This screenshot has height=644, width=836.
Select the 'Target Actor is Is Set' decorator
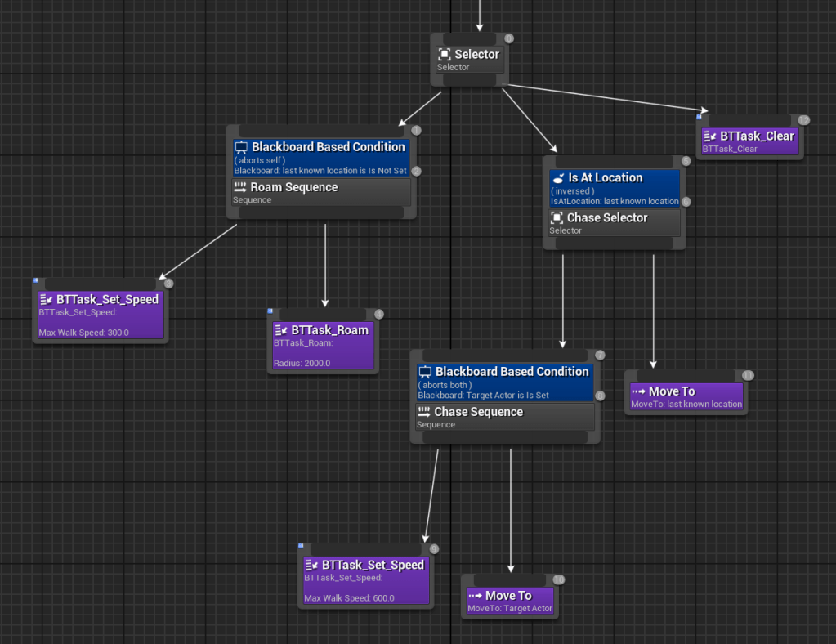(x=504, y=383)
